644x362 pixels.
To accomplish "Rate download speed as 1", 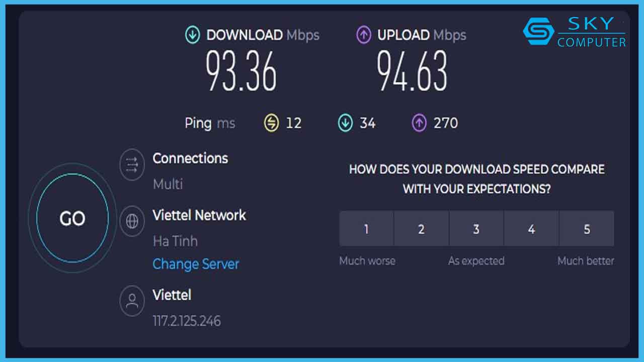I will pos(366,229).
